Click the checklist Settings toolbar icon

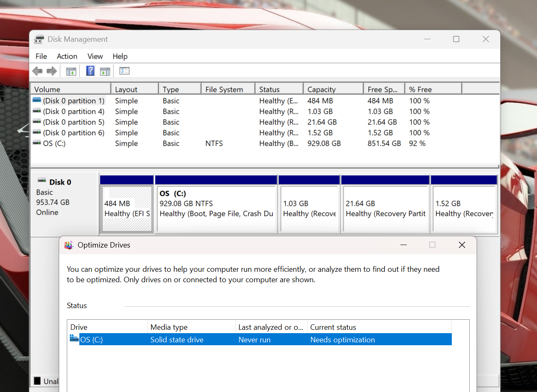[x=124, y=71]
